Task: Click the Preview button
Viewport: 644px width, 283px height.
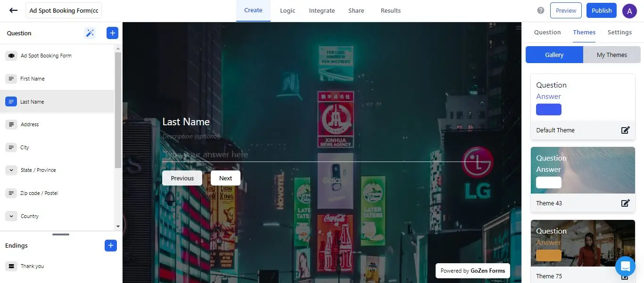Action: 566,10
